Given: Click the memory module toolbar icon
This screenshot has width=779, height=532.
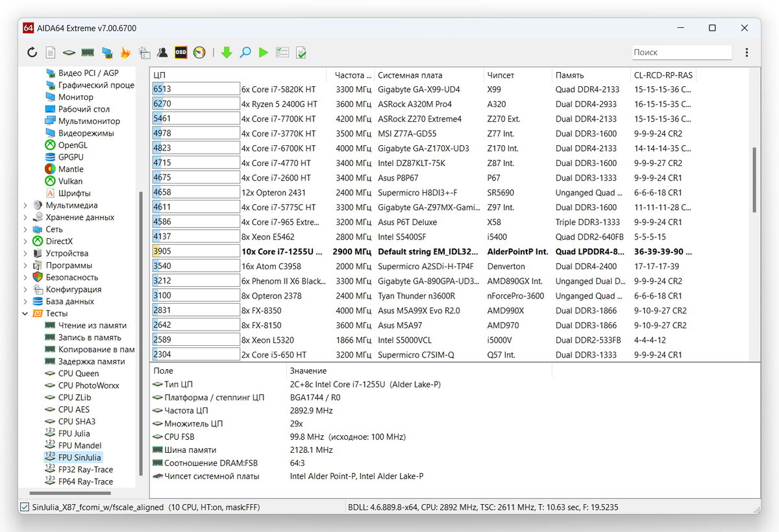Looking at the screenshot, I should [x=88, y=53].
